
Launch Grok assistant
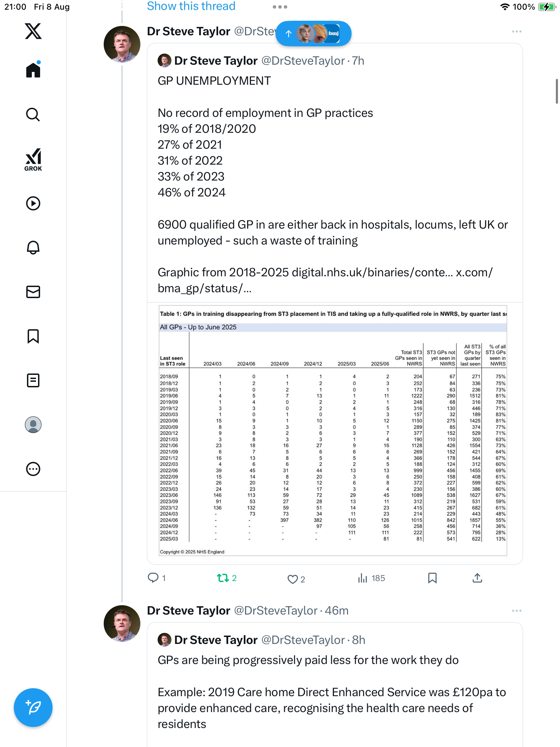tap(33, 159)
